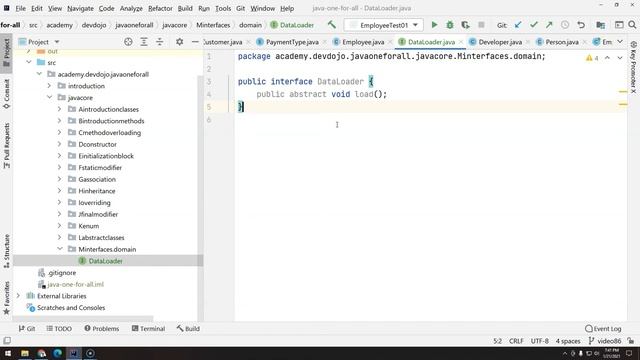Open the Refactor menu
This screenshot has height=360, width=640.
point(160,8)
